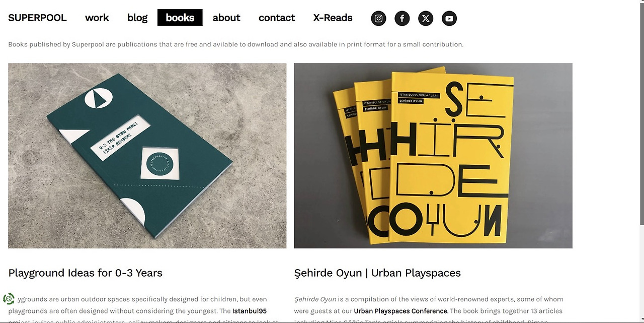Open the green playground guide book image
This screenshot has width=644, height=323.
pyautogui.click(x=147, y=156)
